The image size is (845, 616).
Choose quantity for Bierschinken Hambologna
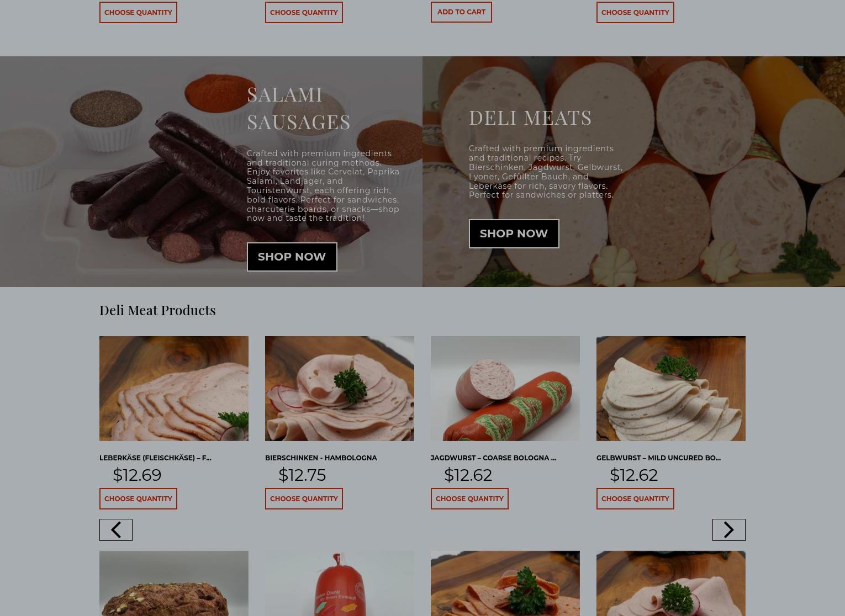pos(304,498)
